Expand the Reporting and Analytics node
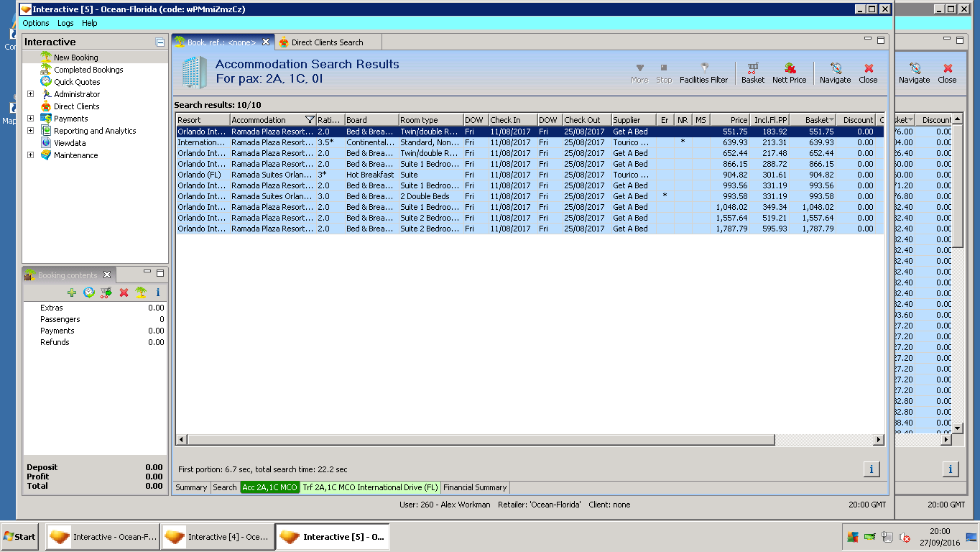Viewport: 980px width, 552px height. point(30,131)
